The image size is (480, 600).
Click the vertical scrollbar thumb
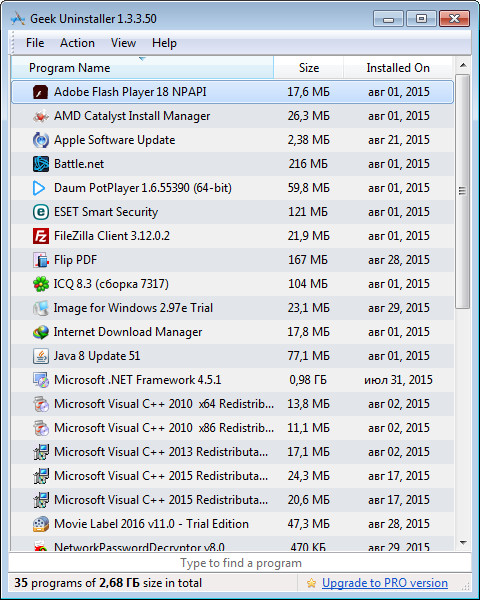point(463,191)
